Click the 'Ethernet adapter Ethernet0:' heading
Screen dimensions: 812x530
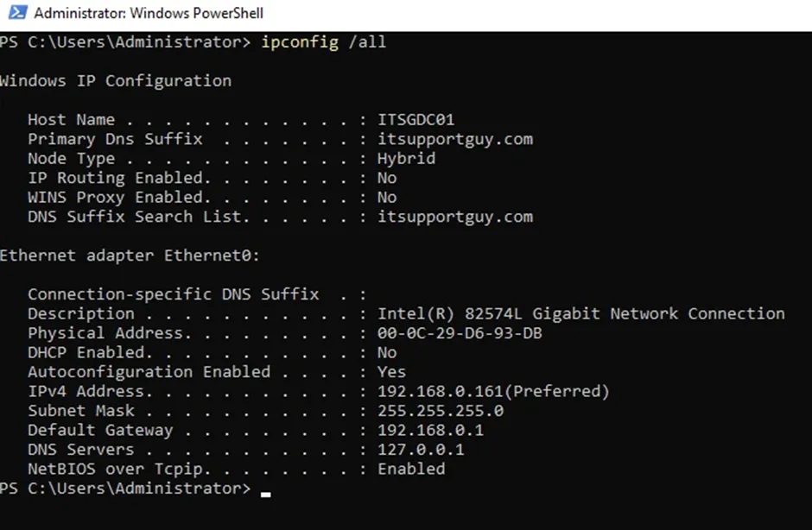[130, 256]
